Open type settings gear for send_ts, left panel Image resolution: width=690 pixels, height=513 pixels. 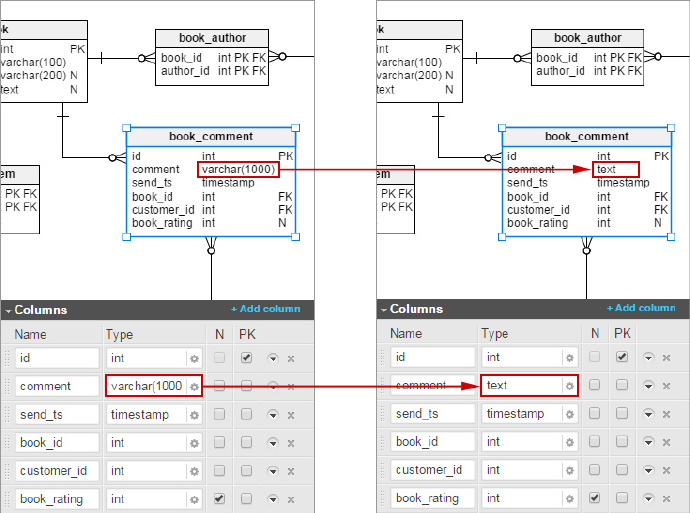[194, 415]
